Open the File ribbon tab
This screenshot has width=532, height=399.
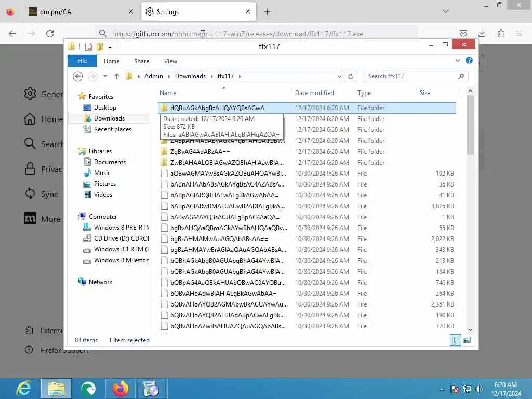pyautogui.click(x=82, y=61)
